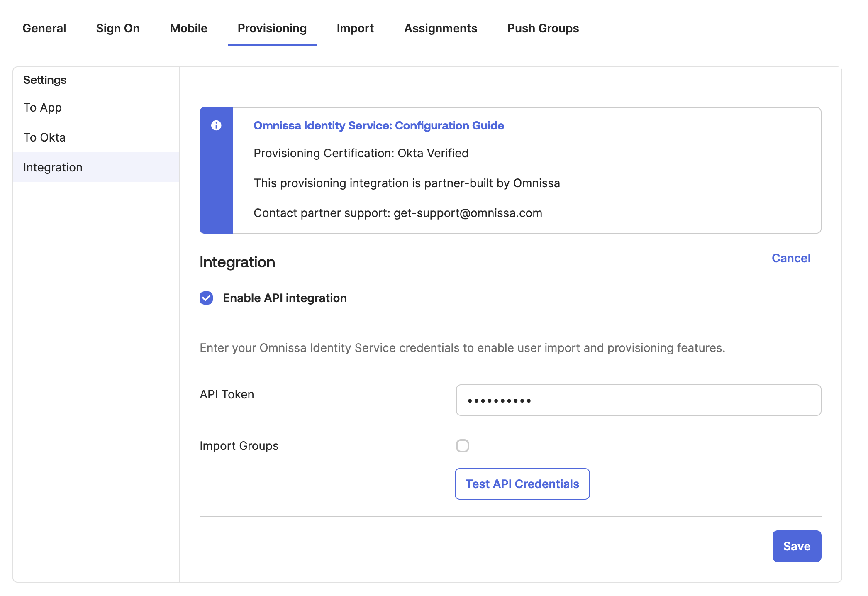The height and width of the screenshot is (596, 868).
Task: Click the 'Provisioning Certification: Okta Verified' text
Action: pyautogui.click(x=361, y=153)
